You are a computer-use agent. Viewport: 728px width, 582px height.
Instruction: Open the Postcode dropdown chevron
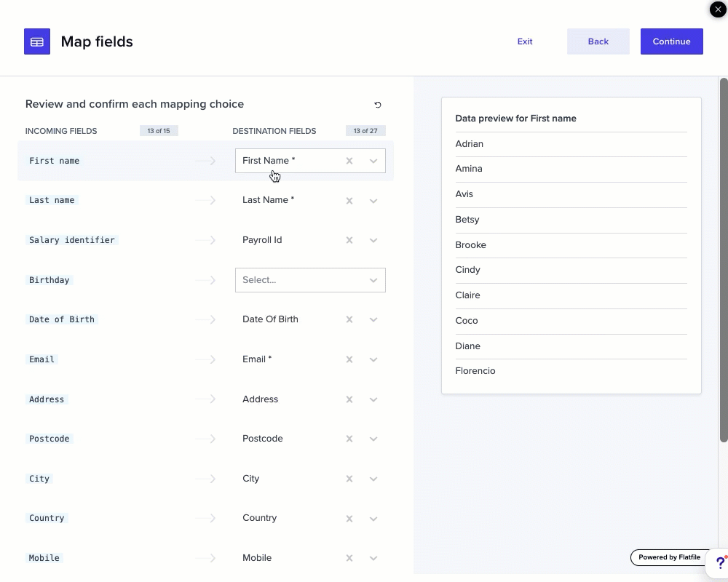pyautogui.click(x=373, y=439)
